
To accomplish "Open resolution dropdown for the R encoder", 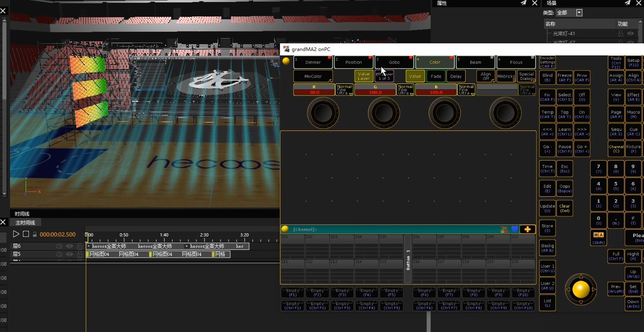I will [344, 90].
